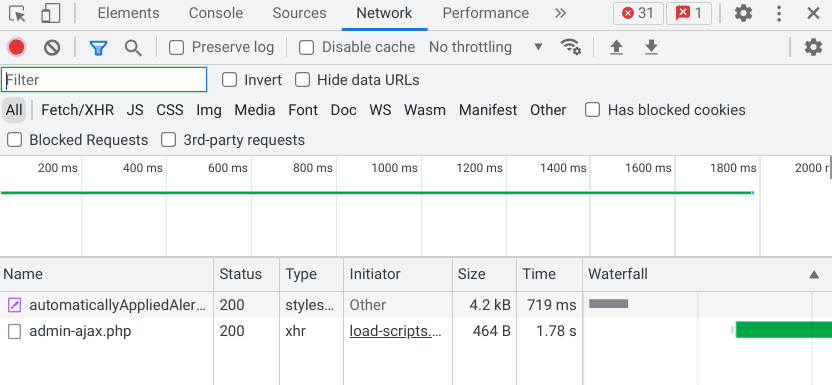This screenshot has height=385, width=832.
Task: Click the stylesheet icon of automaticallyAppliedAler row
Action: coord(14,305)
